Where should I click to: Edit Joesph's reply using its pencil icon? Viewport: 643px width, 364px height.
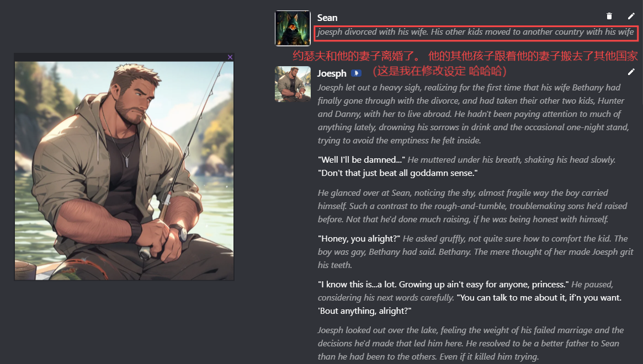[x=631, y=72]
